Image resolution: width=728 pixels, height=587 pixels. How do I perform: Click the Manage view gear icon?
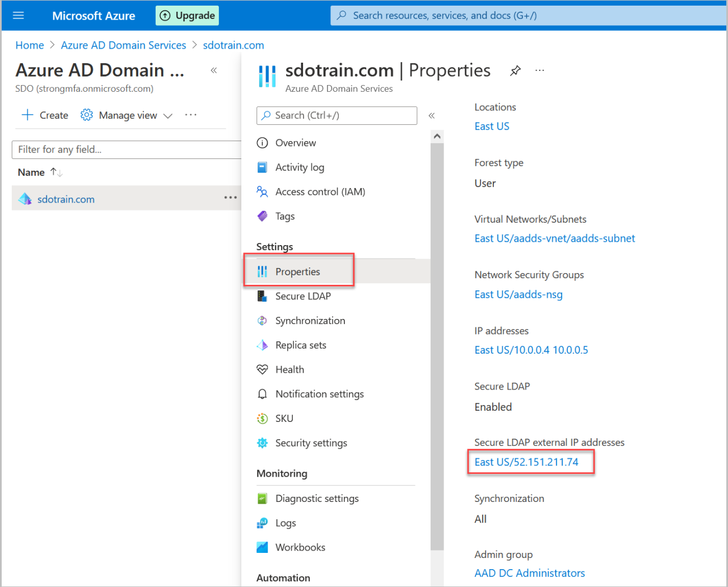click(x=87, y=115)
